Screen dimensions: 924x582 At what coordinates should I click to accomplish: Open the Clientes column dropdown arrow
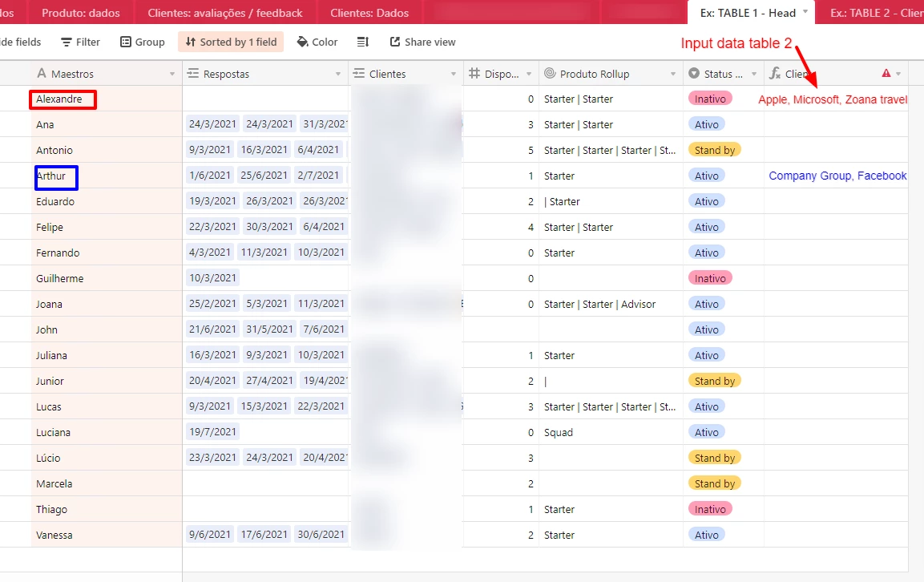tap(453, 74)
